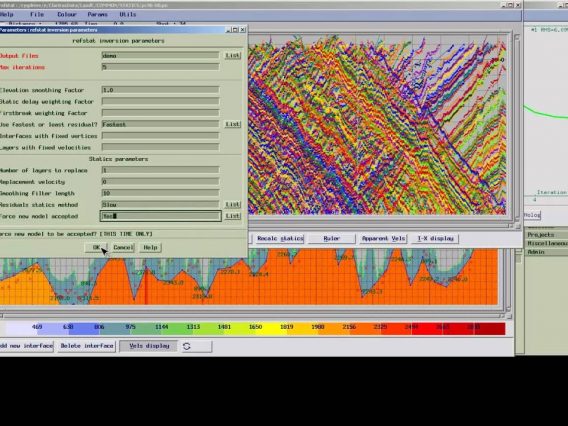Click the Output files input field
The height and width of the screenshot is (426, 568).
[x=160, y=55]
